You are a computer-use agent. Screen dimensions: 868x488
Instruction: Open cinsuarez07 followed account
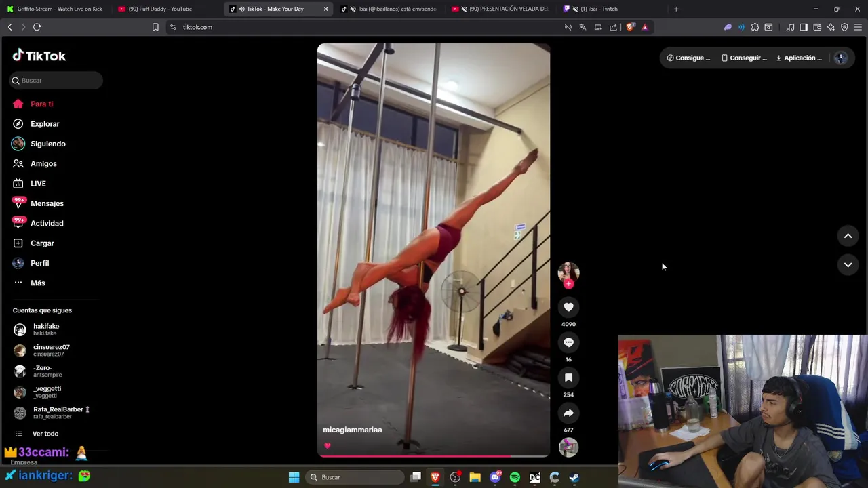point(41,350)
